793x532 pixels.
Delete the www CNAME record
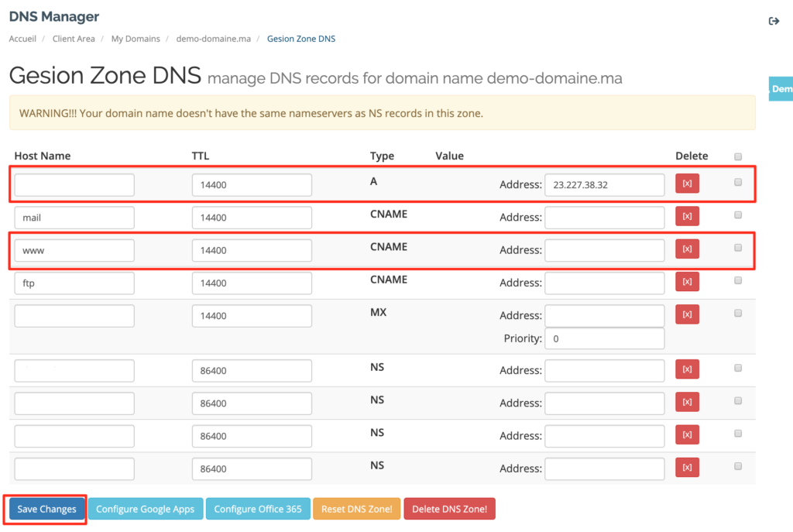687,249
